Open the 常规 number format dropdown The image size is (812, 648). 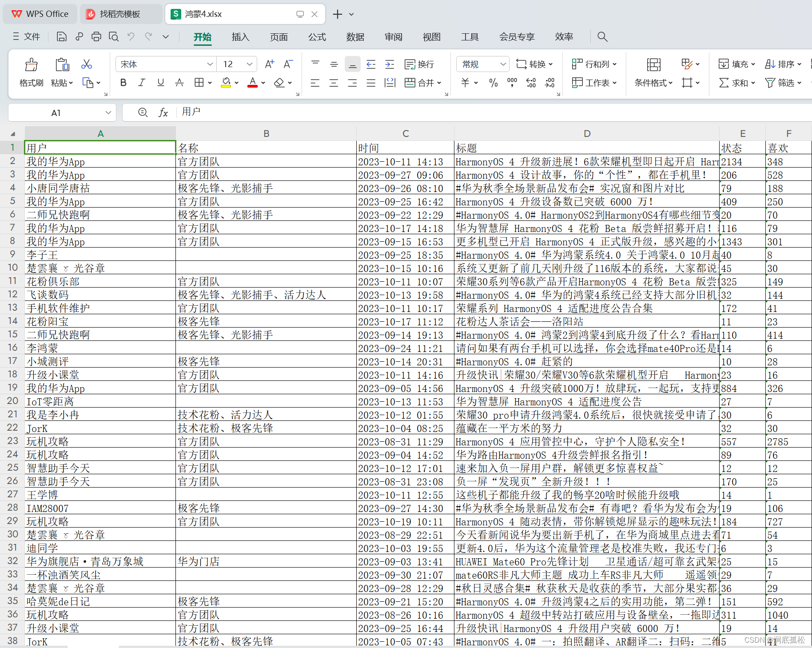tap(503, 64)
